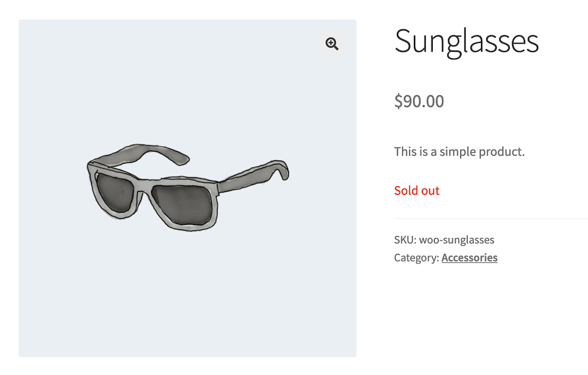Click the red Sold out status text
This screenshot has height=375, width=588.
[417, 190]
